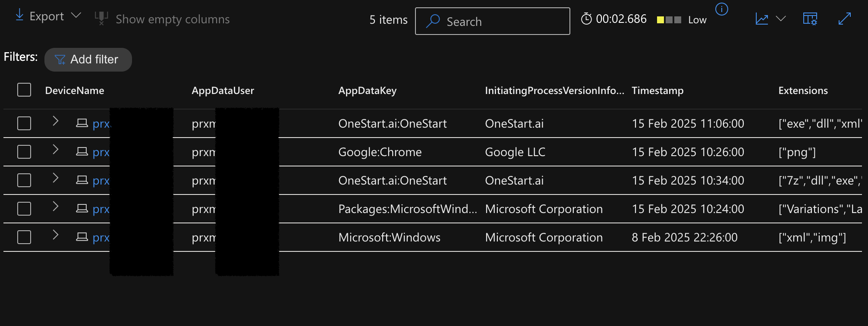Viewport: 868px width, 326px height.
Task: Select checkbox for Microsoft:Windows row
Action: tap(24, 237)
